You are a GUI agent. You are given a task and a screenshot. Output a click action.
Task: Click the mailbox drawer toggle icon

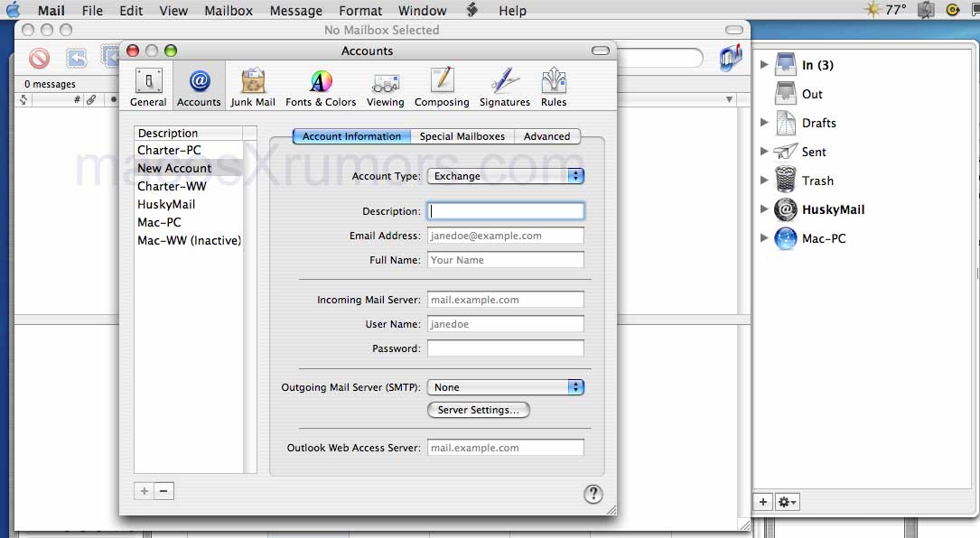pos(731,58)
